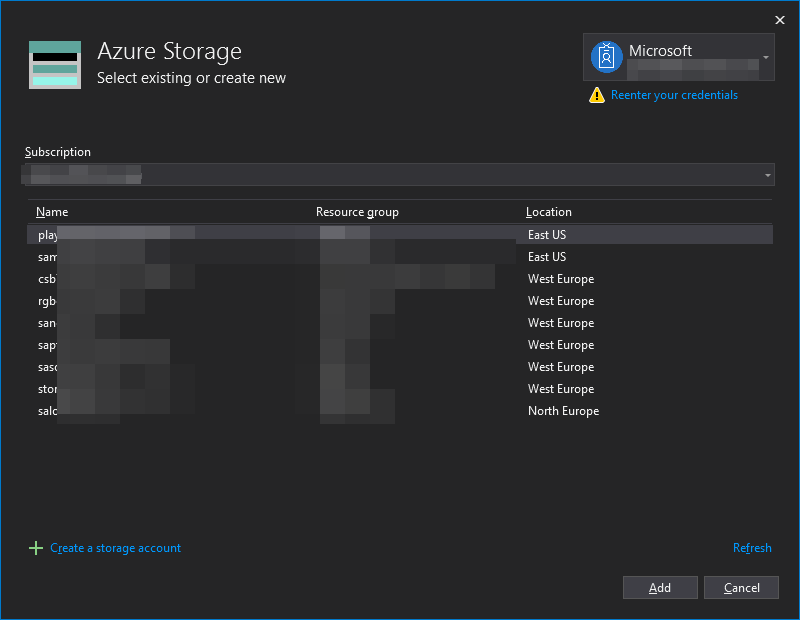Image resolution: width=800 pixels, height=620 pixels.
Task: Click the Azure Storage stacked-bars icon
Action: click(55, 65)
